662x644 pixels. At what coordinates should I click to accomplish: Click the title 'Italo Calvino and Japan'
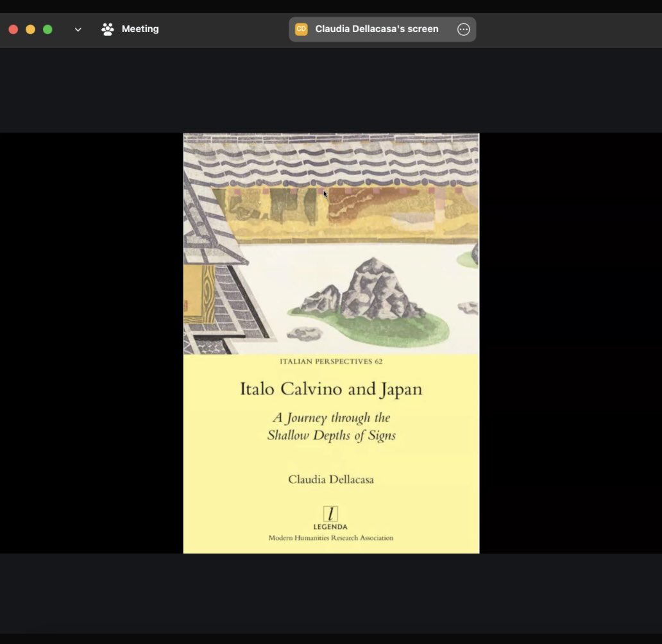[x=331, y=389]
